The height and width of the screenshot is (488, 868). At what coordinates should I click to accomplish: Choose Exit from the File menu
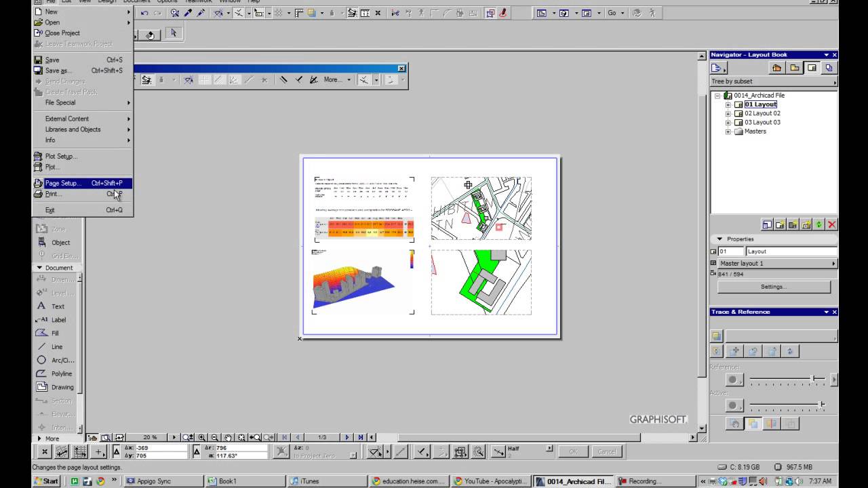82,210
